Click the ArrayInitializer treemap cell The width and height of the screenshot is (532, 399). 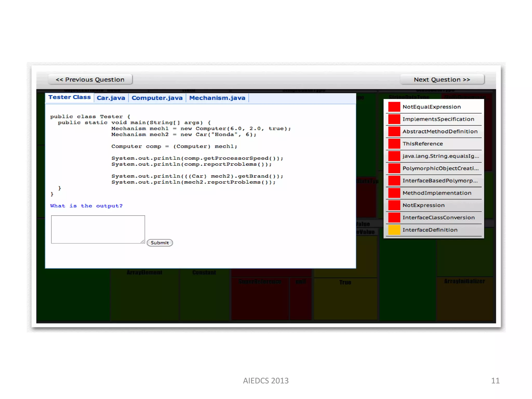[464, 299]
